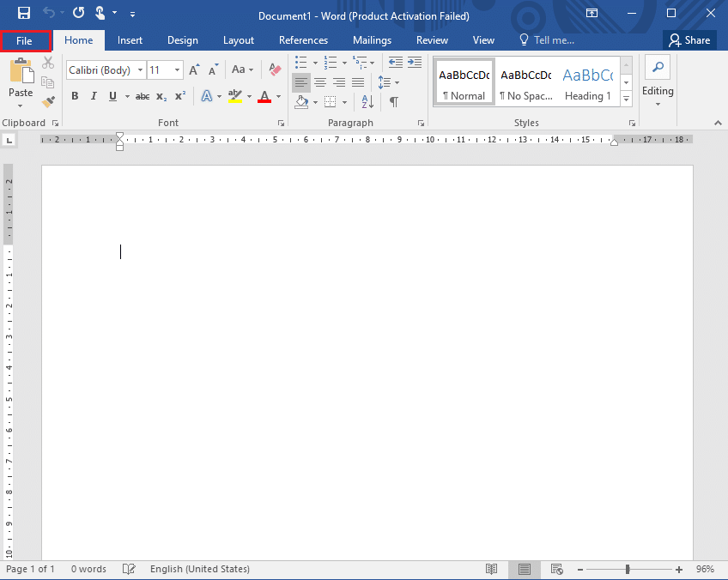This screenshot has height=580, width=728.
Task: Click the Share button
Action: point(689,39)
